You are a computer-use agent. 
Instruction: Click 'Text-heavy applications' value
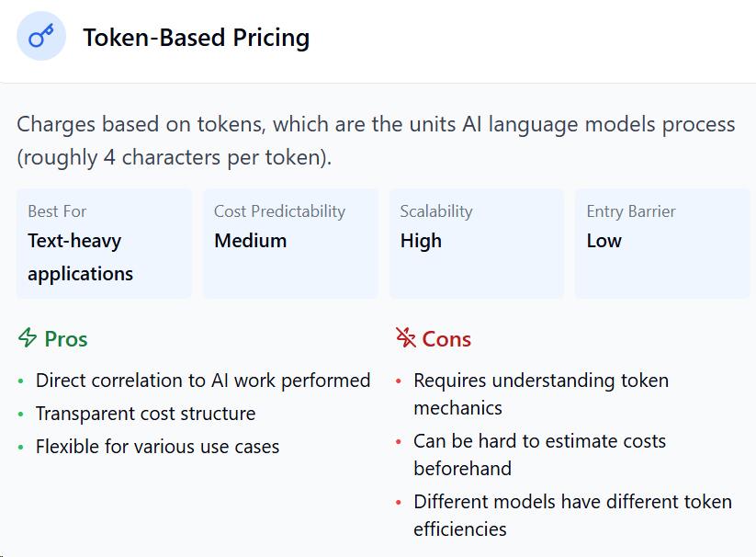coord(81,257)
